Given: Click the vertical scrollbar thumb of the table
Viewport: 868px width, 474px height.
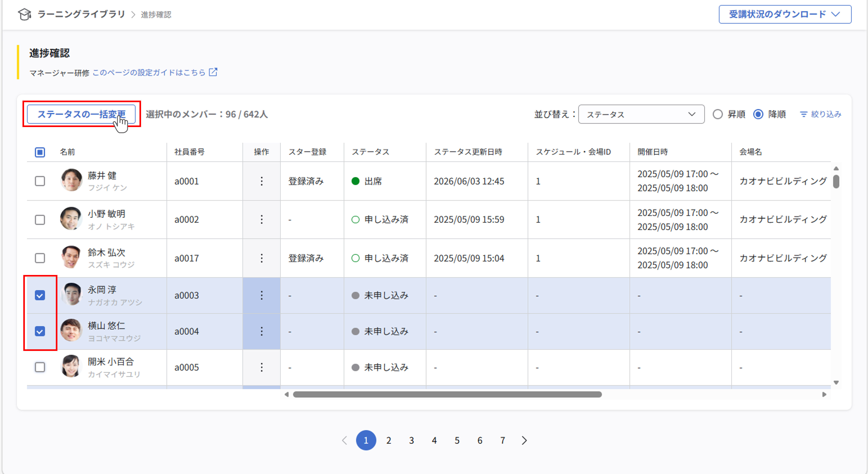Looking at the screenshot, I should coord(836,182).
